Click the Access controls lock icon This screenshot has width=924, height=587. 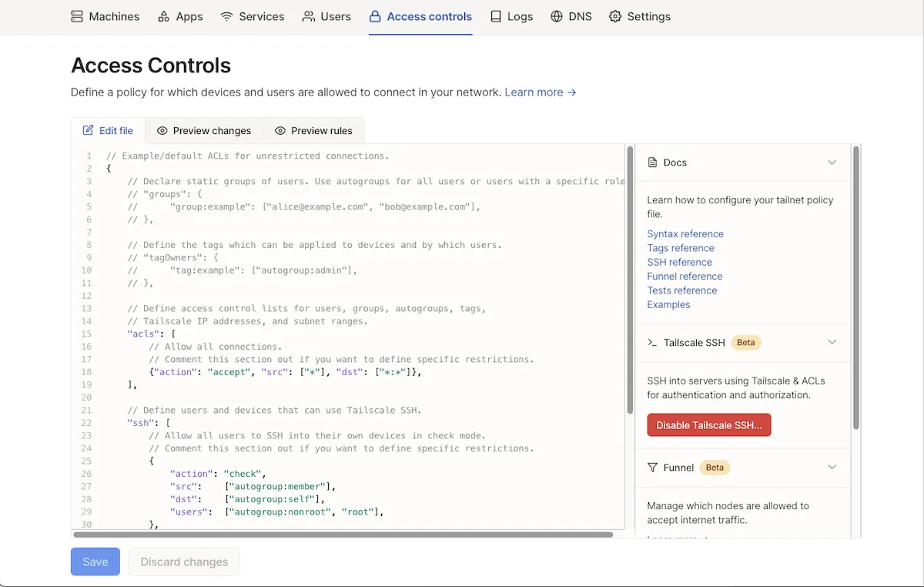pyautogui.click(x=375, y=16)
